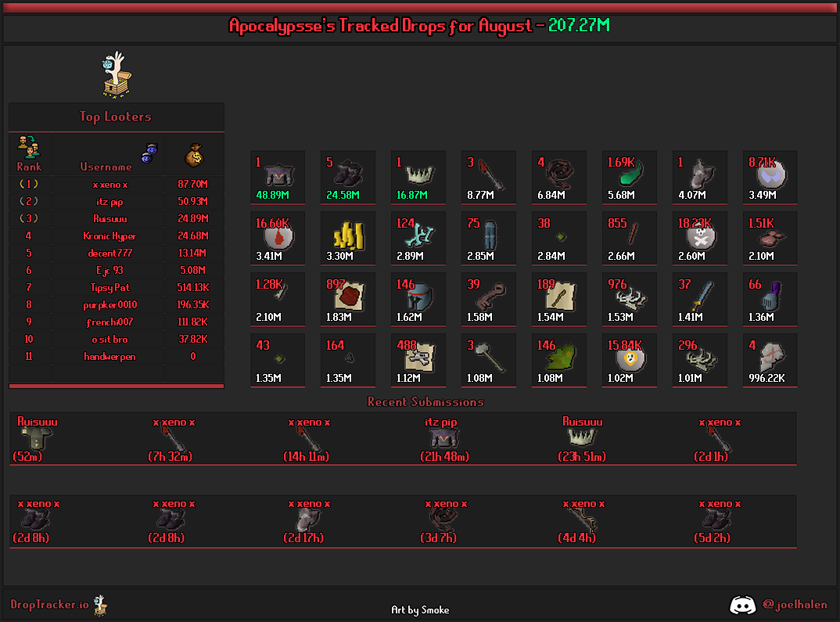Open x xeno x submission from 2d 1h
This screenshot has width=840, height=622.
718,439
